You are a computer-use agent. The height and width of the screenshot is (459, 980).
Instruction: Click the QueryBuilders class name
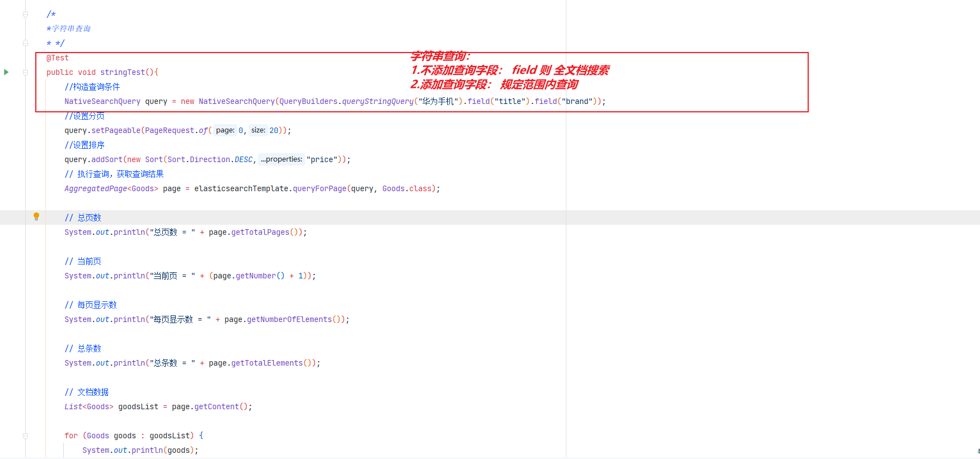coord(308,101)
